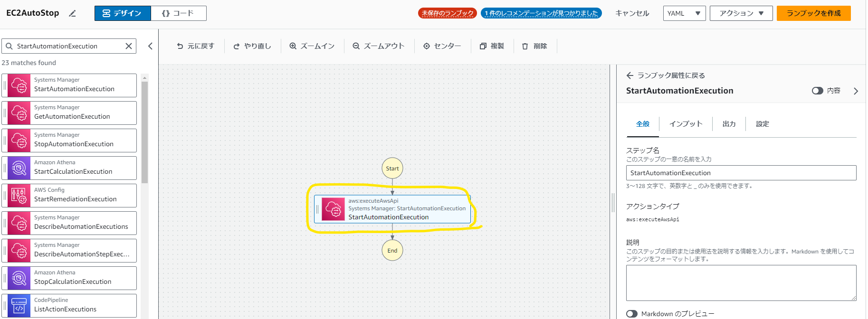Go back via ランブック属性に戻る link
868x319 pixels.
(x=666, y=75)
